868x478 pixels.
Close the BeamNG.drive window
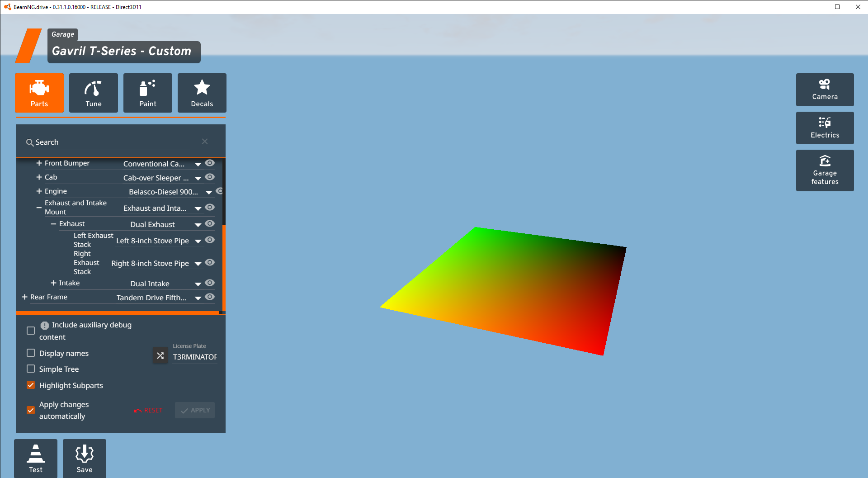858,7
